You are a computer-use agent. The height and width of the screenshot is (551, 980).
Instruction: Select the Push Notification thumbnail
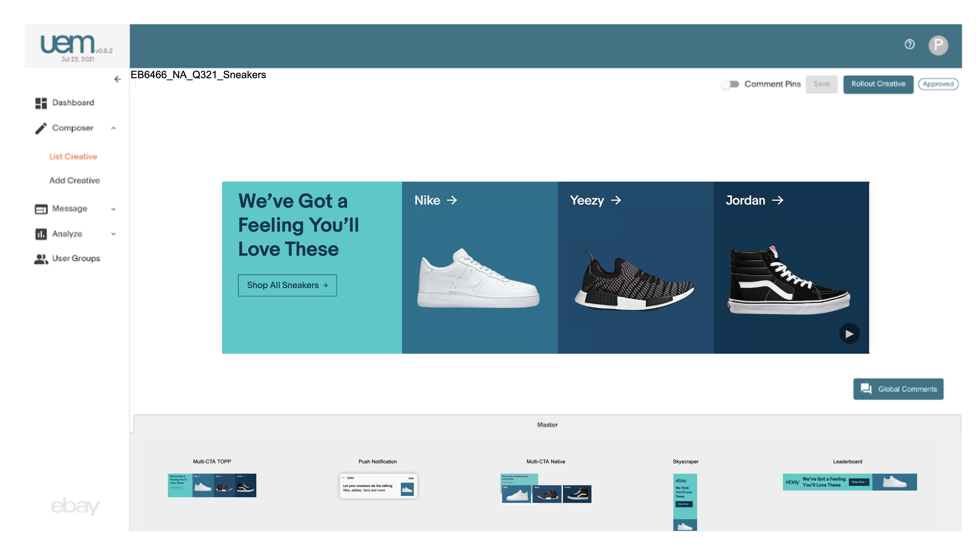(x=378, y=486)
